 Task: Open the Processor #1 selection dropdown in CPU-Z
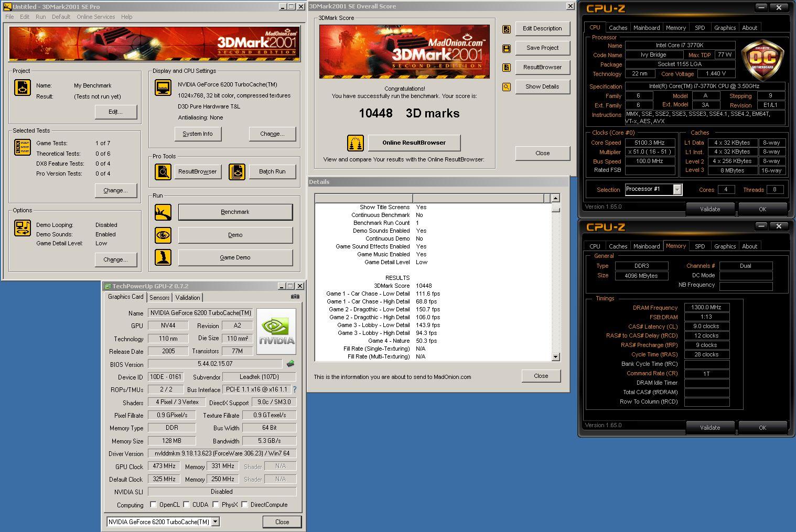(x=677, y=189)
